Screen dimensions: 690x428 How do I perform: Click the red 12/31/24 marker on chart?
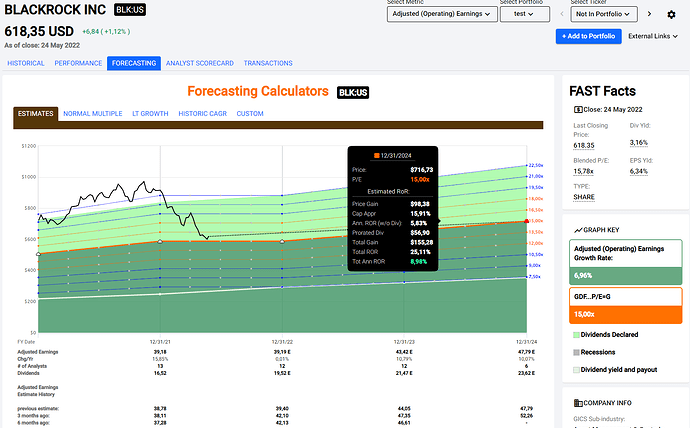527,221
